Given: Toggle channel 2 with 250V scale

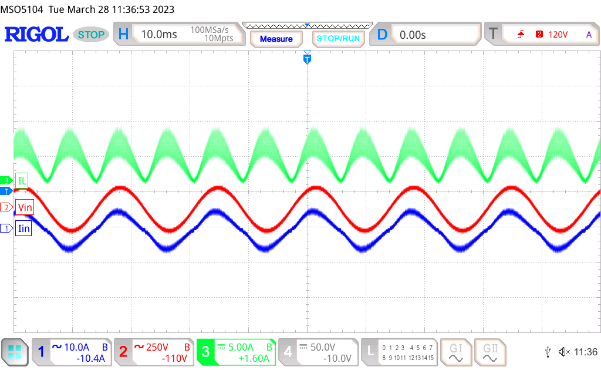Looking at the screenshot, I should pos(153,352).
